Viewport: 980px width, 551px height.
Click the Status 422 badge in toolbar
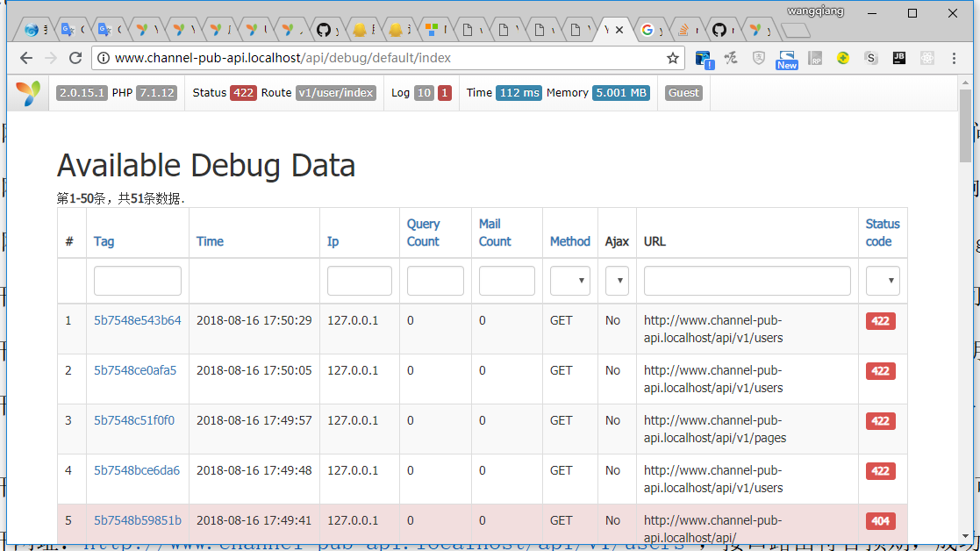click(243, 93)
